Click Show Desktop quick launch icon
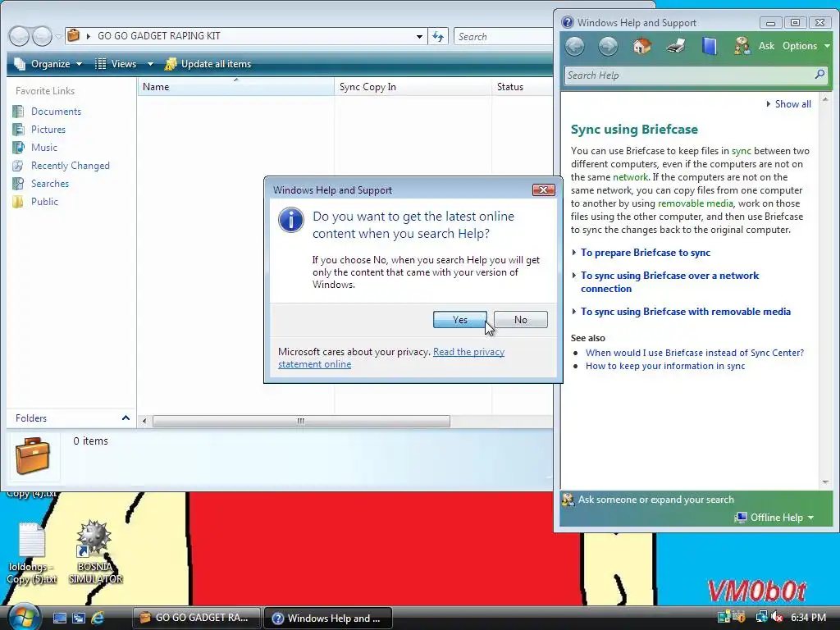Image resolution: width=840 pixels, height=630 pixels. (x=59, y=618)
